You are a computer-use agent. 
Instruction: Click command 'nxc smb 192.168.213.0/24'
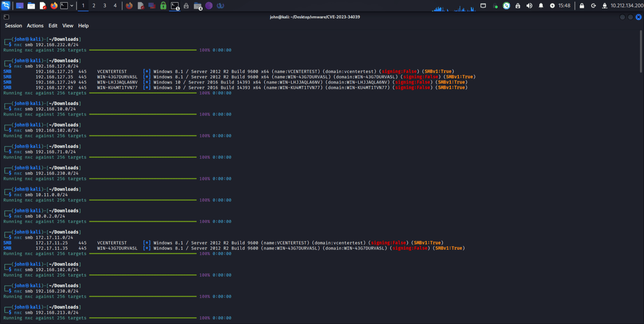[x=46, y=313]
